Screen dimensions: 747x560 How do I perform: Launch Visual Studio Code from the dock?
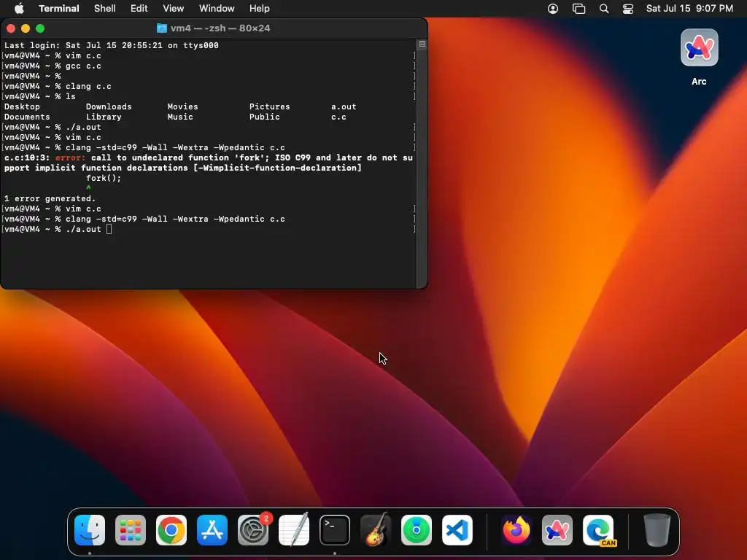(x=457, y=530)
